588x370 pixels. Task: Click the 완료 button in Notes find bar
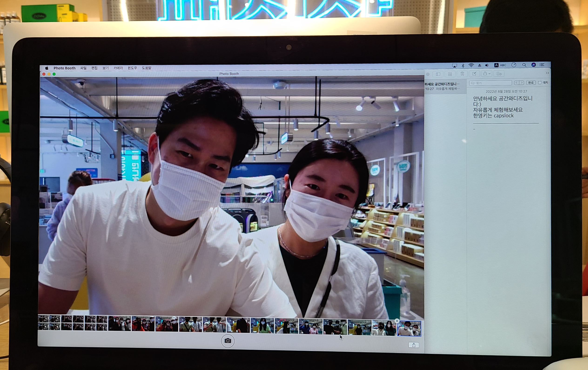pos(531,83)
